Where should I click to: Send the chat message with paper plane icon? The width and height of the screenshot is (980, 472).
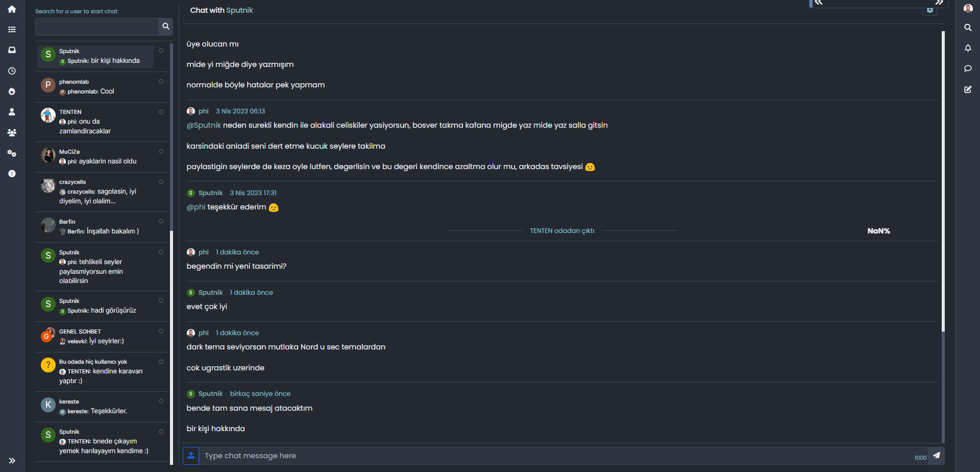tap(937, 456)
